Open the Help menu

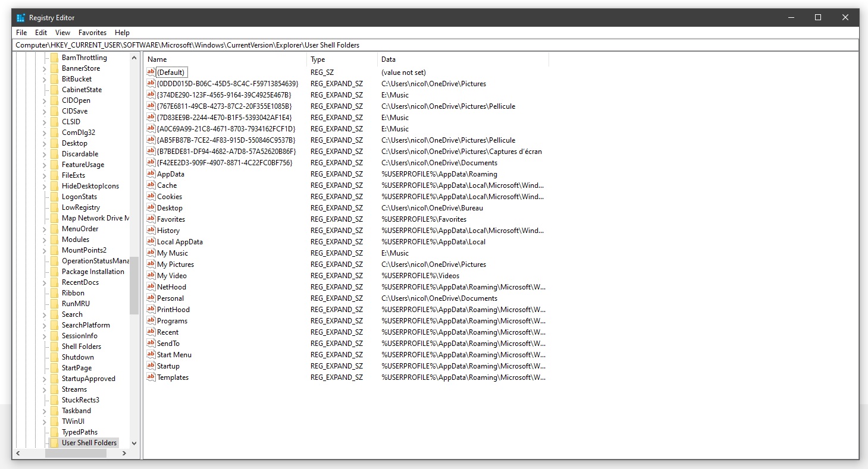click(122, 33)
